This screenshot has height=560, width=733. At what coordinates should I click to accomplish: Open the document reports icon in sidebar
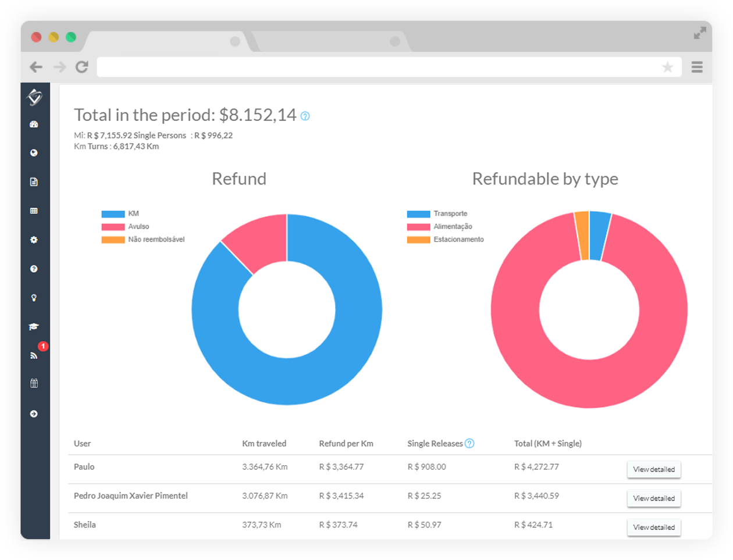click(34, 182)
